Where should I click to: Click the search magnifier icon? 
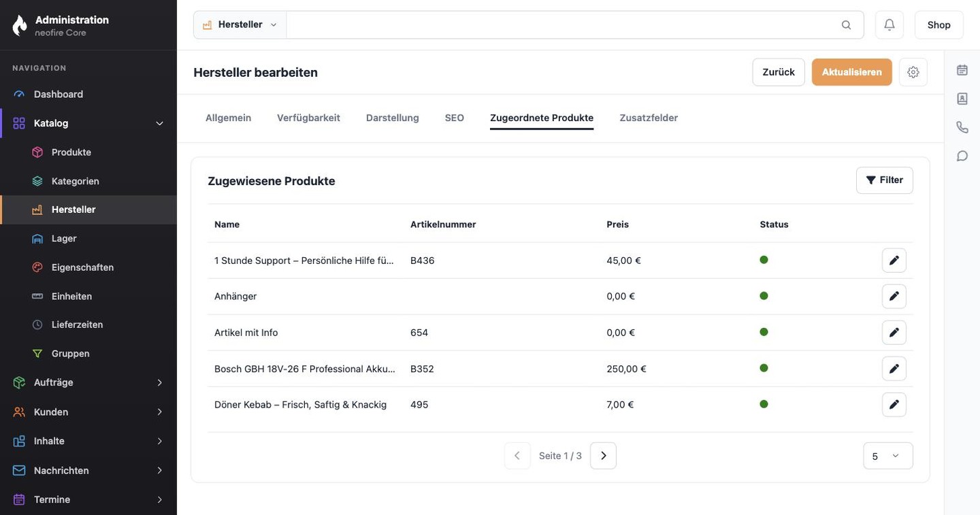point(846,24)
